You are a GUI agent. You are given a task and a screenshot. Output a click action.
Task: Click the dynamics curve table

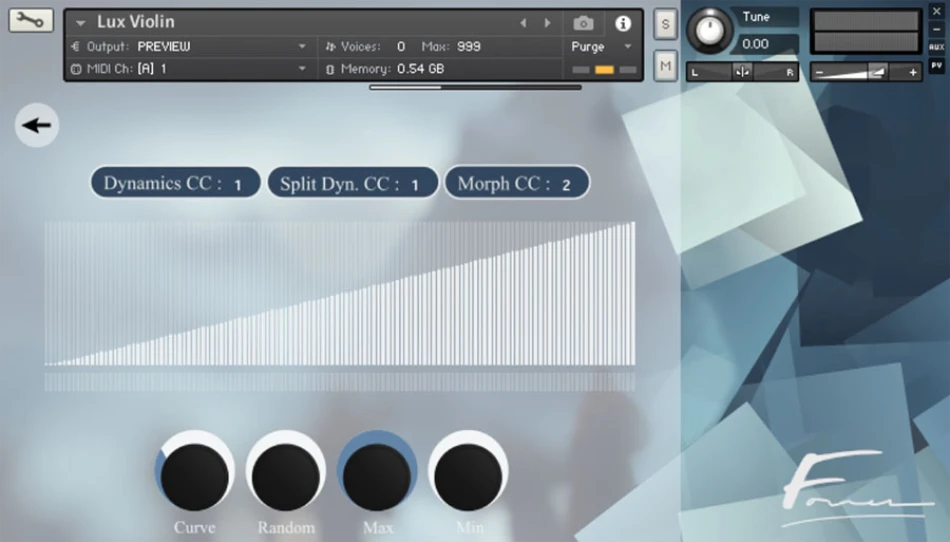tap(340, 294)
